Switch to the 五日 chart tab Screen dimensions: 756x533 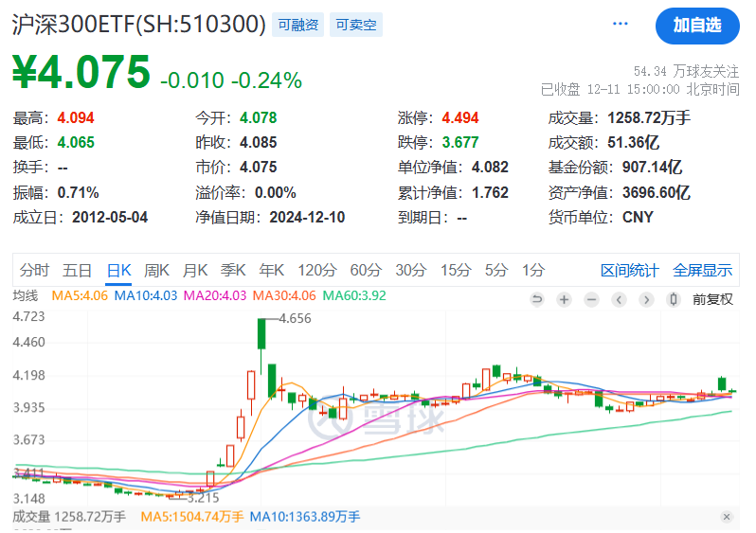point(77,271)
